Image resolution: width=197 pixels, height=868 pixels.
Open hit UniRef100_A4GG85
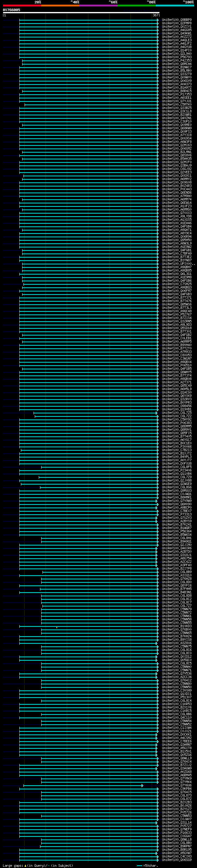point(177,30)
